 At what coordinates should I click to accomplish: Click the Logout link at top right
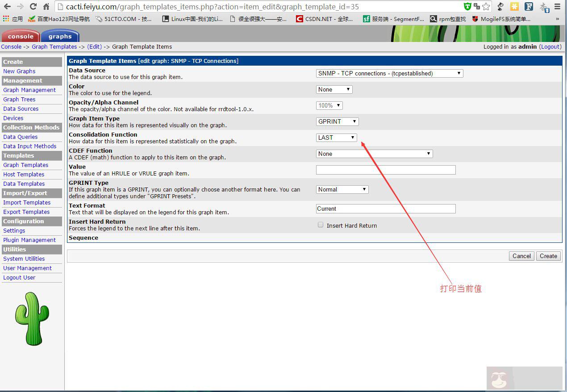click(550, 46)
